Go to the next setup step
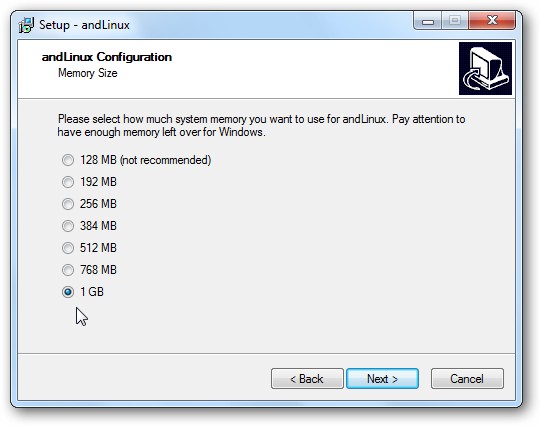541x426 pixels. 382,379
